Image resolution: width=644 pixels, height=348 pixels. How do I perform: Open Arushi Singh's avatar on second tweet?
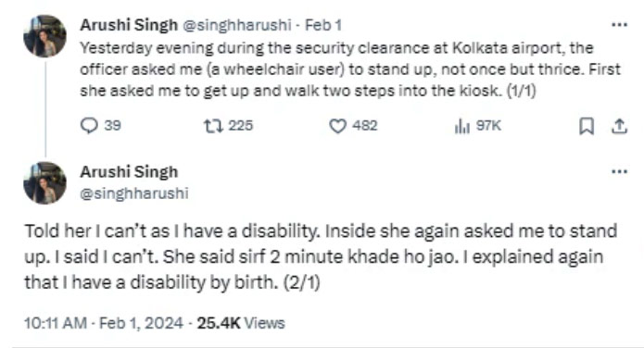[44, 182]
